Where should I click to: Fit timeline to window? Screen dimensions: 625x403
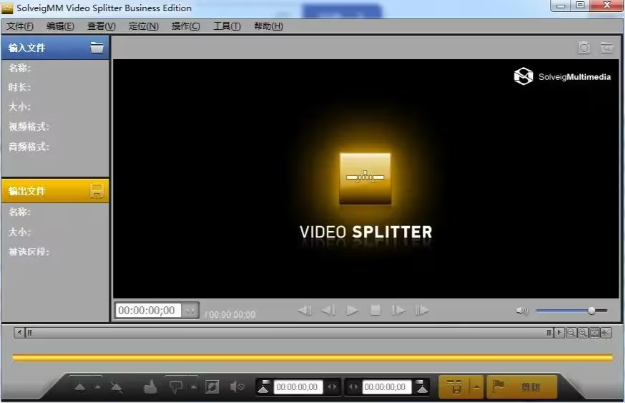(x=595, y=332)
